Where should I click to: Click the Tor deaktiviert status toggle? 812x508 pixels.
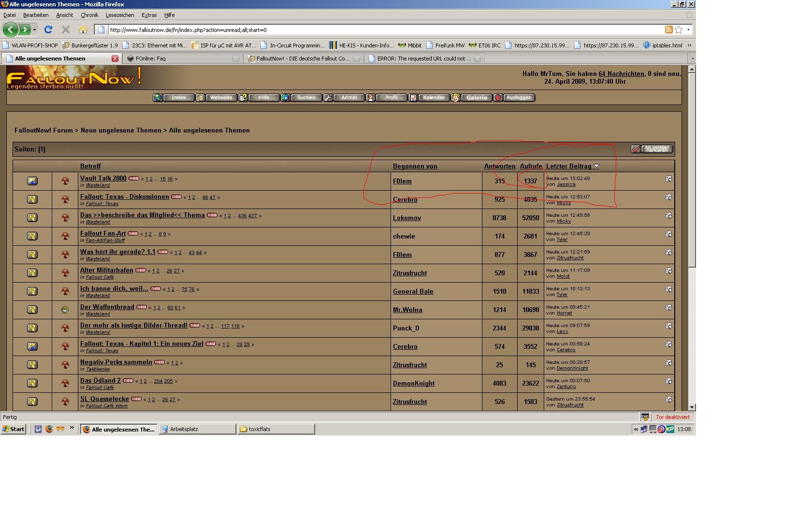click(x=672, y=417)
